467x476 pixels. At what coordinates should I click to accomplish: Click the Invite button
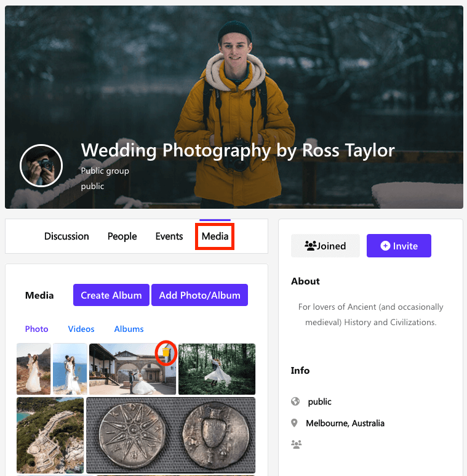(x=399, y=246)
